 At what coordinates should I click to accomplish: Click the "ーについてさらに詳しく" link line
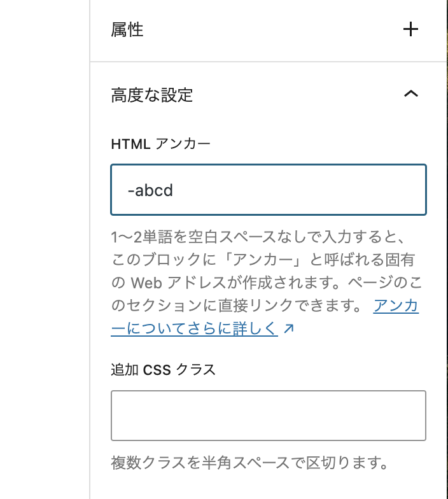coord(195,329)
